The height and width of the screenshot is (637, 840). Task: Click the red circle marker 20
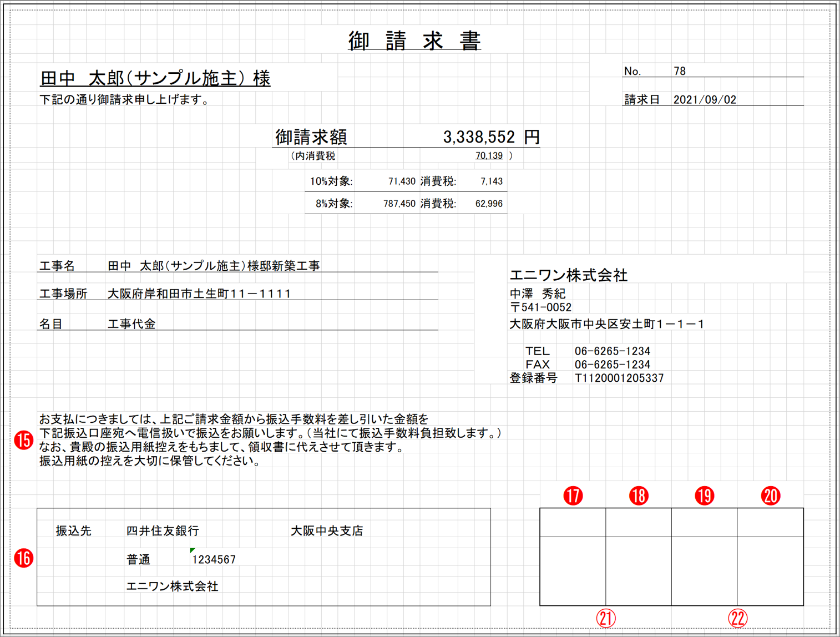[771, 496]
